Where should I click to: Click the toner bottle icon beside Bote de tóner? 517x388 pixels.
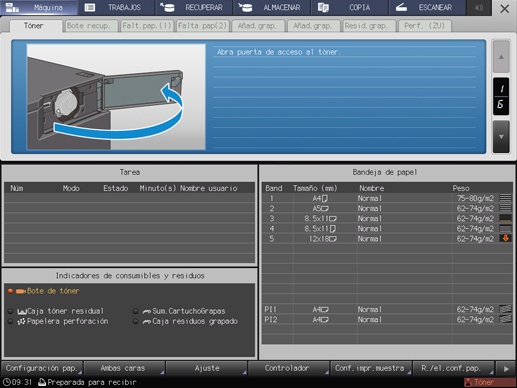[21, 291]
